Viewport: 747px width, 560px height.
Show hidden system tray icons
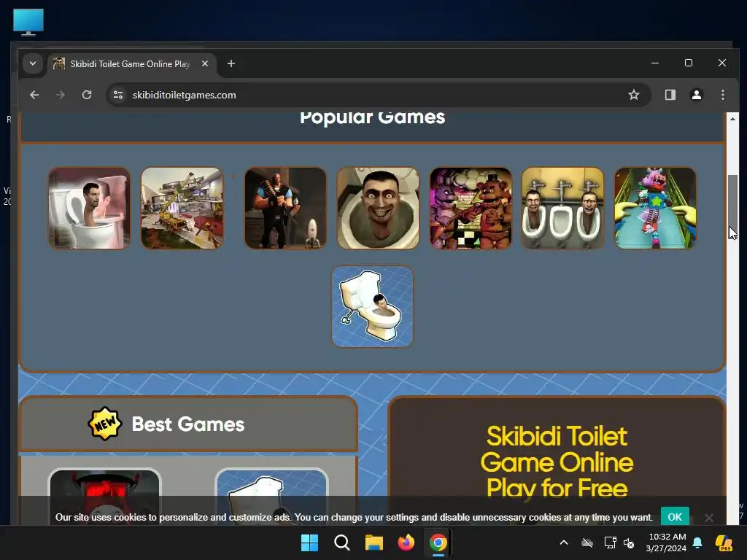(x=564, y=542)
